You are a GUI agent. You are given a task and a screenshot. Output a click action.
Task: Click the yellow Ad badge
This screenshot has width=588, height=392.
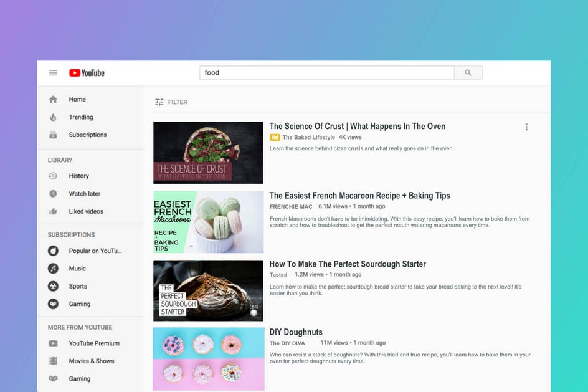(x=275, y=137)
